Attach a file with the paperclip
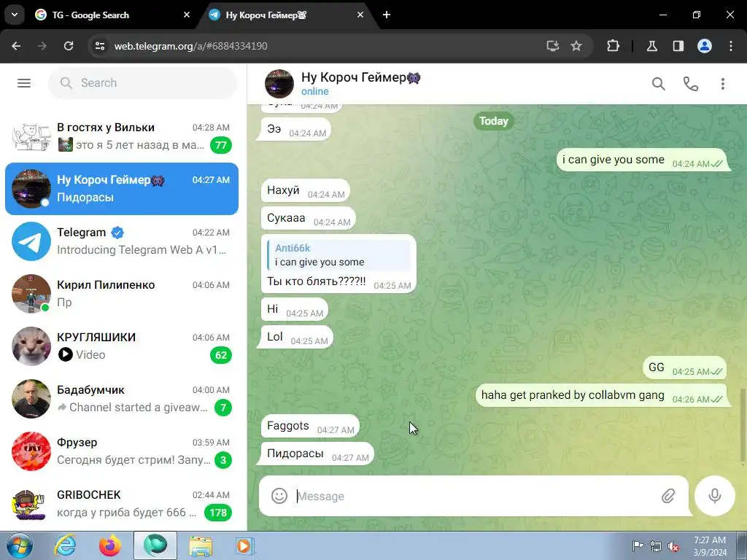Screen dimensions: 747x560 668,496
